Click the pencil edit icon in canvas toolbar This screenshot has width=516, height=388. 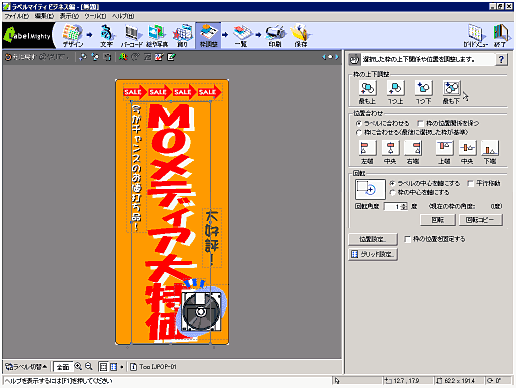pyautogui.click(x=171, y=57)
